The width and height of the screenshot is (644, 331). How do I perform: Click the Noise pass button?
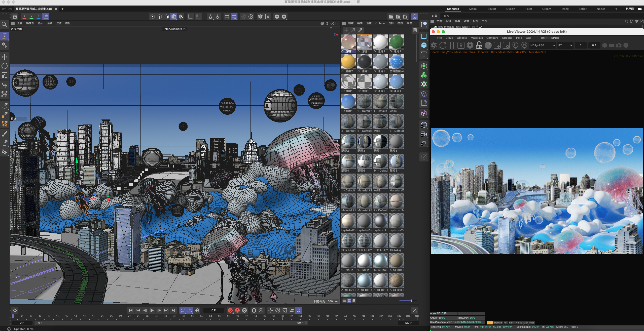click(519, 323)
